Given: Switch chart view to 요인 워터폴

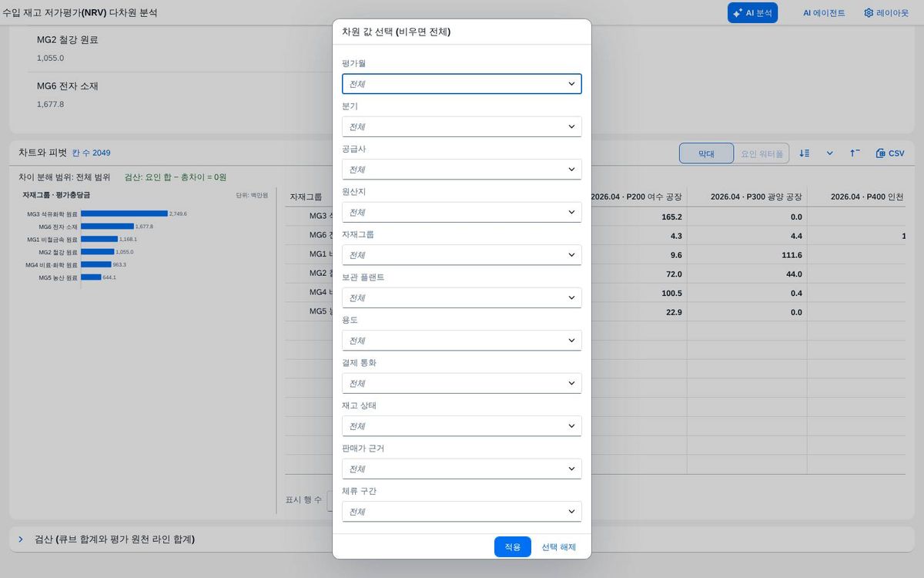Looking at the screenshot, I should pyautogui.click(x=762, y=153).
